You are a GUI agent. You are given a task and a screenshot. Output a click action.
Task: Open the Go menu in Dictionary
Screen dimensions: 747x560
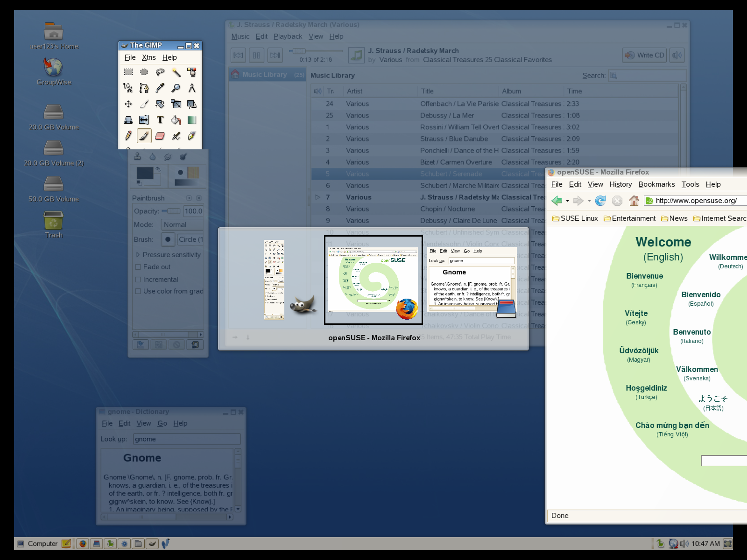162,423
